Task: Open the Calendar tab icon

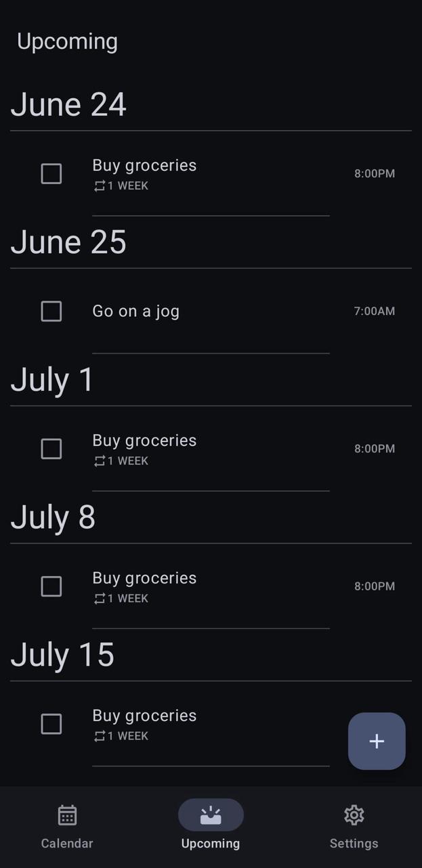Action: tap(67, 815)
